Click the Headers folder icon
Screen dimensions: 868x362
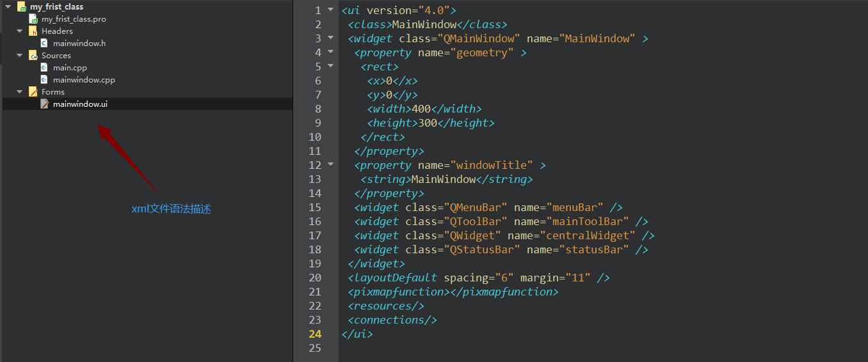pyautogui.click(x=33, y=31)
